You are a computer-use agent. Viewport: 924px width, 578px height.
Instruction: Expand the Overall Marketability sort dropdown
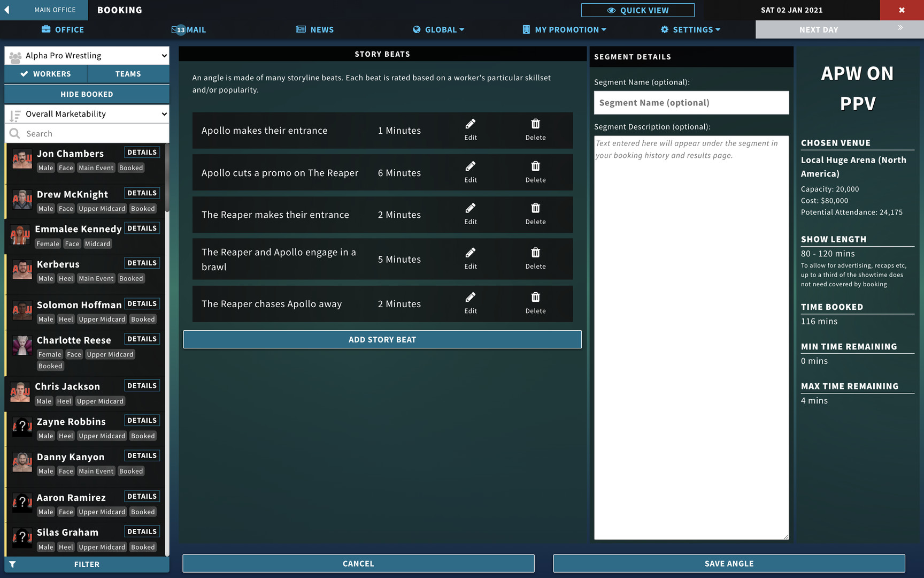pos(94,114)
